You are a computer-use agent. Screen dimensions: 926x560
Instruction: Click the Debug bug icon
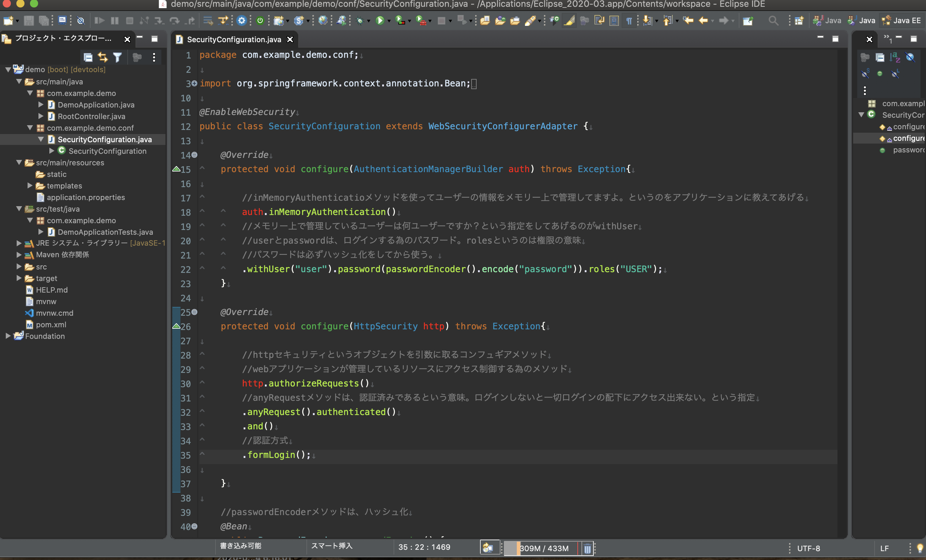[360, 21]
